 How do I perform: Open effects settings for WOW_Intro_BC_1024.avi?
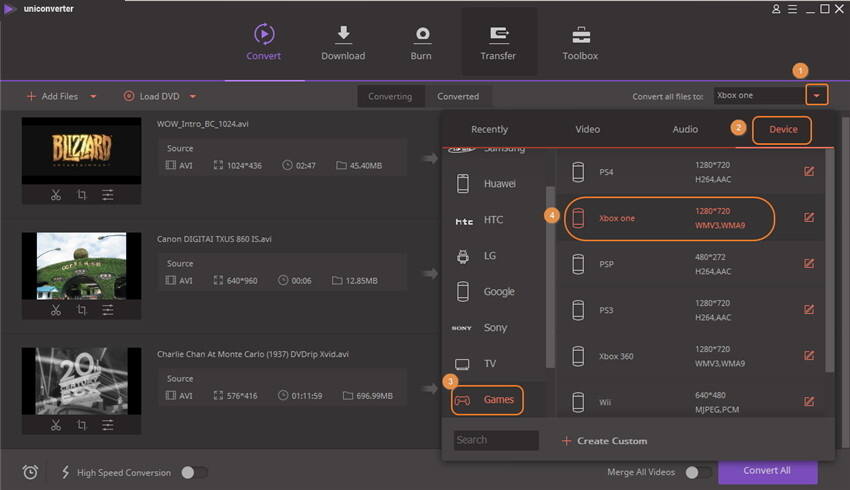tap(108, 195)
